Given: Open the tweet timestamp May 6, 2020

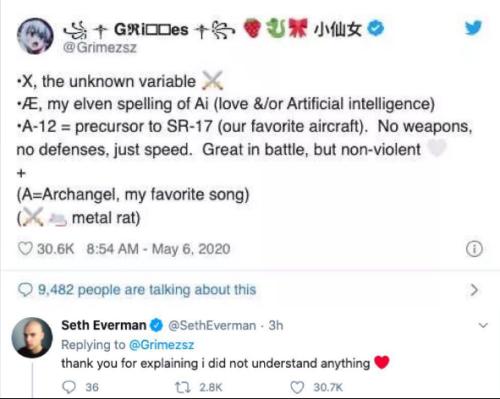Looking at the screenshot, I should (158, 249).
